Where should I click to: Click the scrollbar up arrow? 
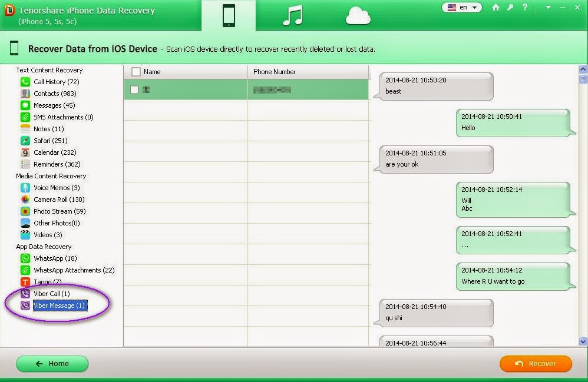[x=583, y=69]
